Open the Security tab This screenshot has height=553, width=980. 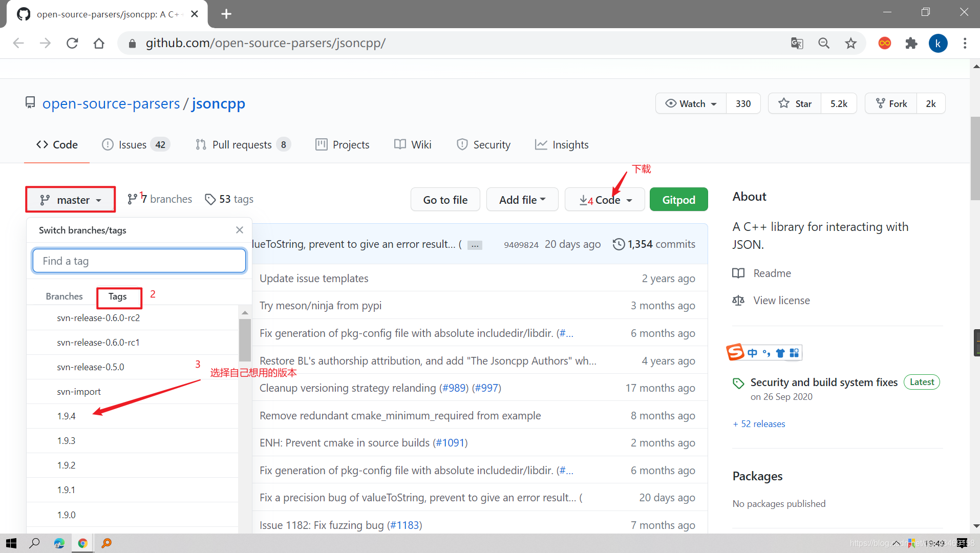(x=483, y=145)
